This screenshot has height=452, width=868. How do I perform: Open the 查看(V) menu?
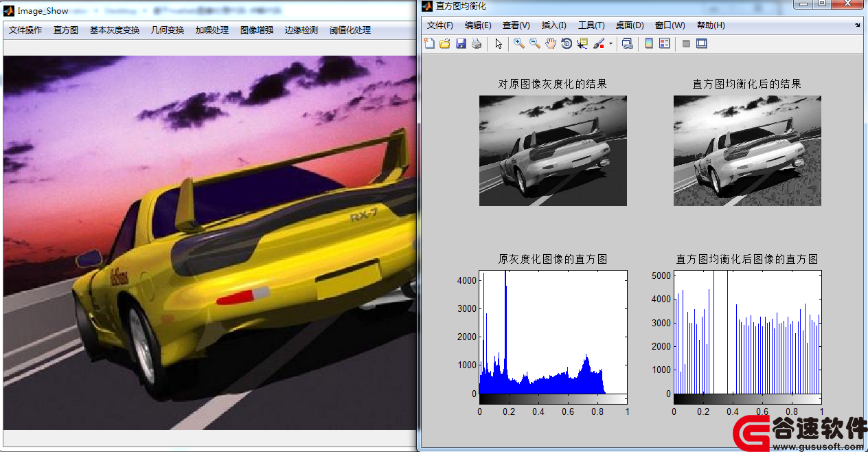click(516, 25)
